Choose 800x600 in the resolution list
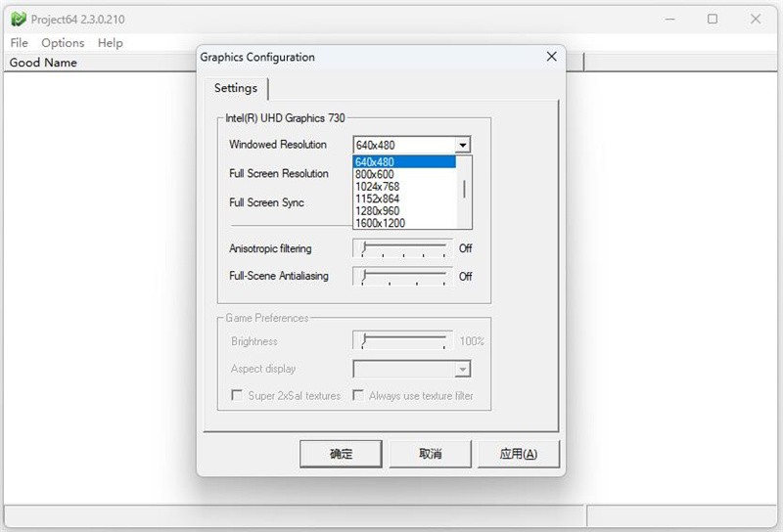The image size is (783, 532). click(x=404, y=174)
